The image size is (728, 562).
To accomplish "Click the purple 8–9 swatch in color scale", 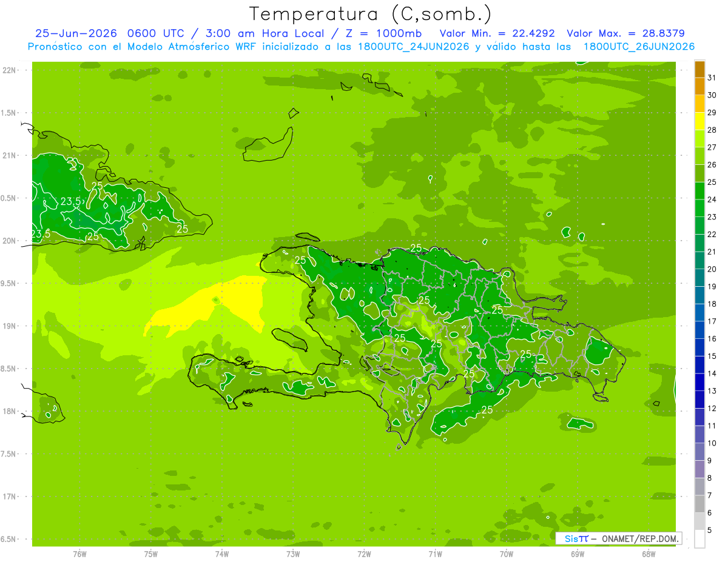I will [x=699, y=469].
